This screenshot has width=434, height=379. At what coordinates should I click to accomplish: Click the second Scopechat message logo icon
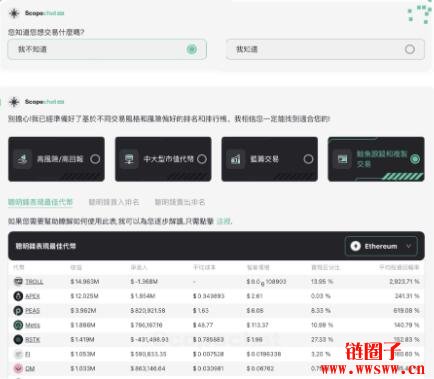(14, 102)
